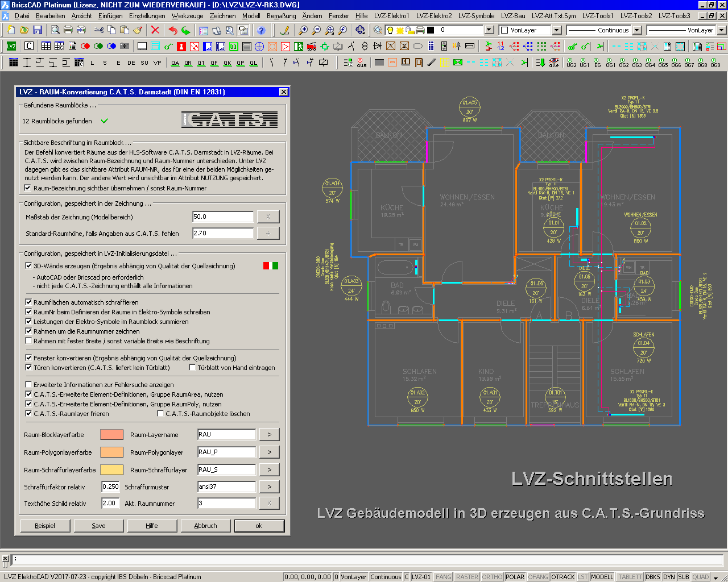Open the Bemaßung menu
The image size is (728, 582).
point(281,16)
